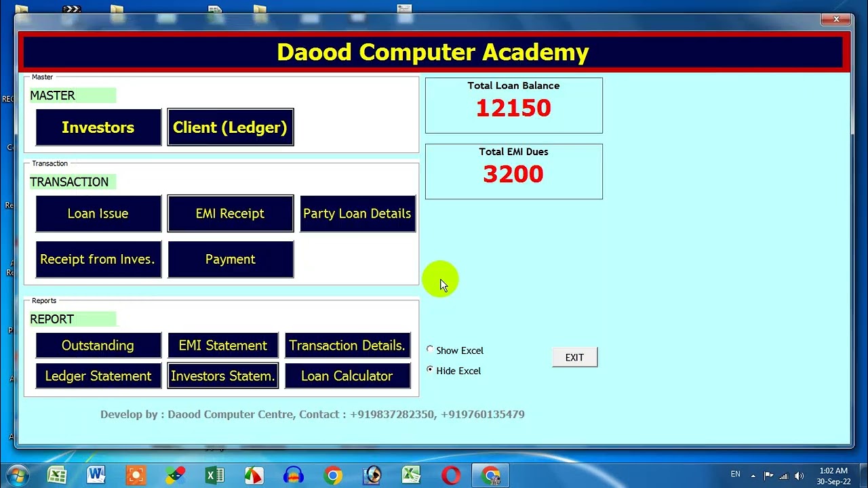Open network status in system tray
The height and width of the screenshot is (488, 868).
784,476
